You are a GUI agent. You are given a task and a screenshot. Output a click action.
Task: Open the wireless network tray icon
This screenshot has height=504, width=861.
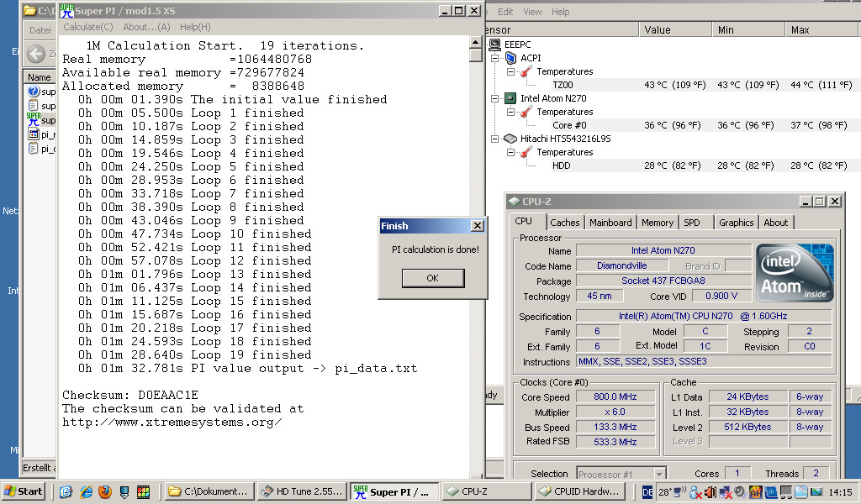point(679,492)
